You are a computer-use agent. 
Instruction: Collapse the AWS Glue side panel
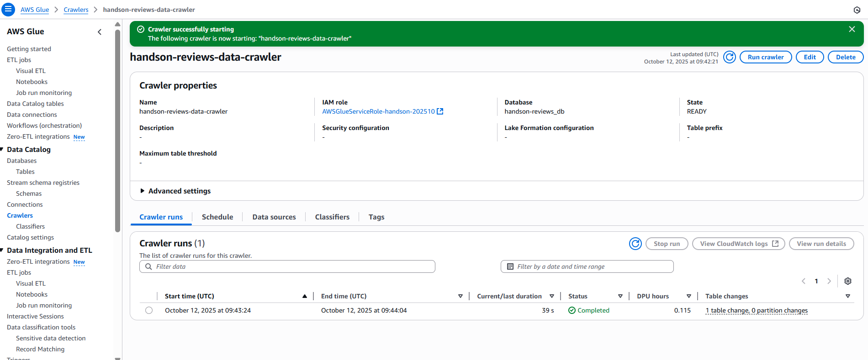tap(100, 32)
